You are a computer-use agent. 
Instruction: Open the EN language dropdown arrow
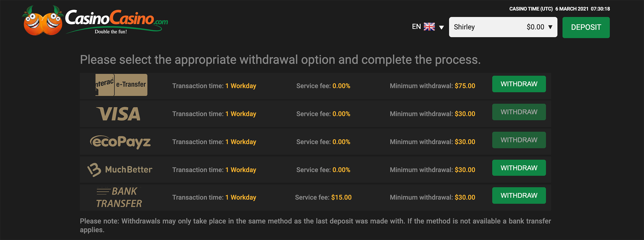point(441,27)
